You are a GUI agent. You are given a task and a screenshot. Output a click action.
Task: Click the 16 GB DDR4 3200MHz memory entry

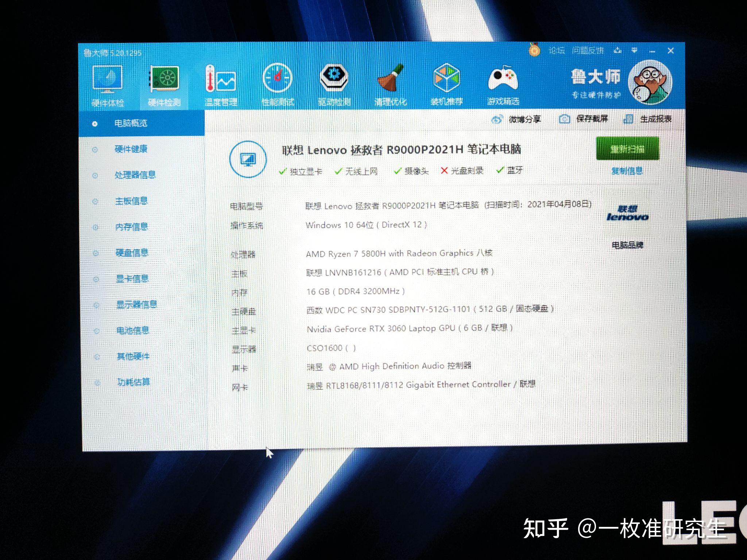356,291
